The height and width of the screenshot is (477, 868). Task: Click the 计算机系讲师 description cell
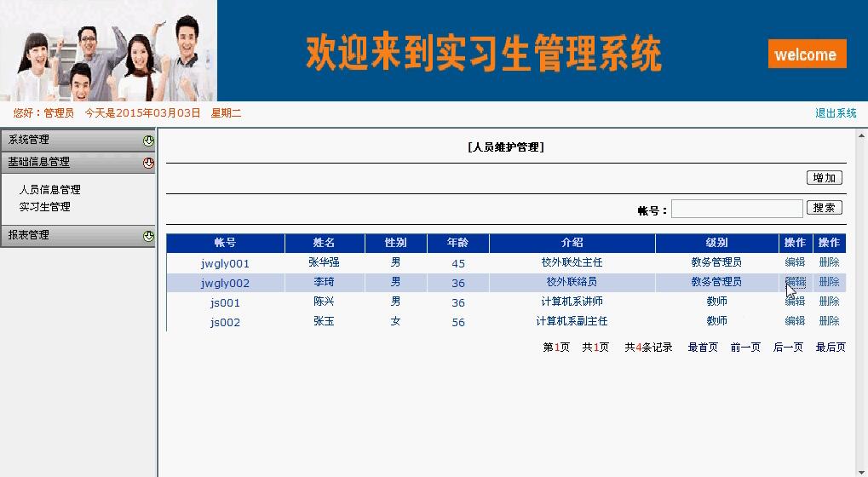[x=572, y=301]
